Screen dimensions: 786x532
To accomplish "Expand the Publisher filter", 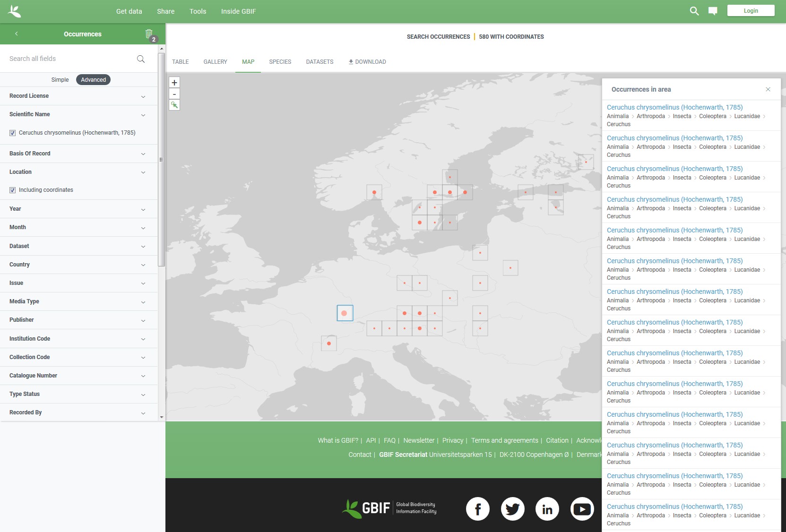I will click(78, 320).
